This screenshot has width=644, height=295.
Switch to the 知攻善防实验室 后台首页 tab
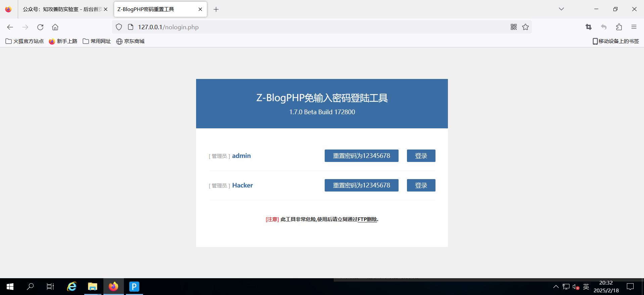point(62,9)
